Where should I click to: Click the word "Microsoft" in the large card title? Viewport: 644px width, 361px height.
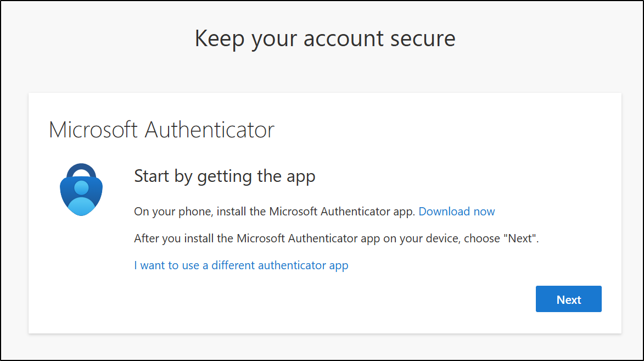(93, 130)
